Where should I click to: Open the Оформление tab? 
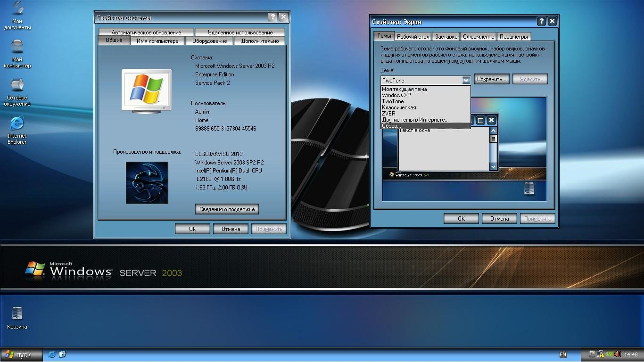(x=479, y=37)
